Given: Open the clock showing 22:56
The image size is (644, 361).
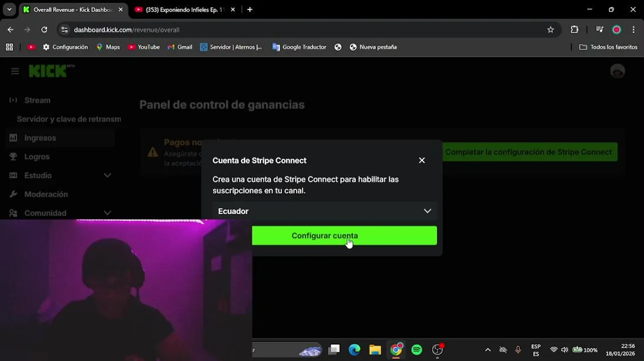Looking at the screenshot, I should coord(620,350).
